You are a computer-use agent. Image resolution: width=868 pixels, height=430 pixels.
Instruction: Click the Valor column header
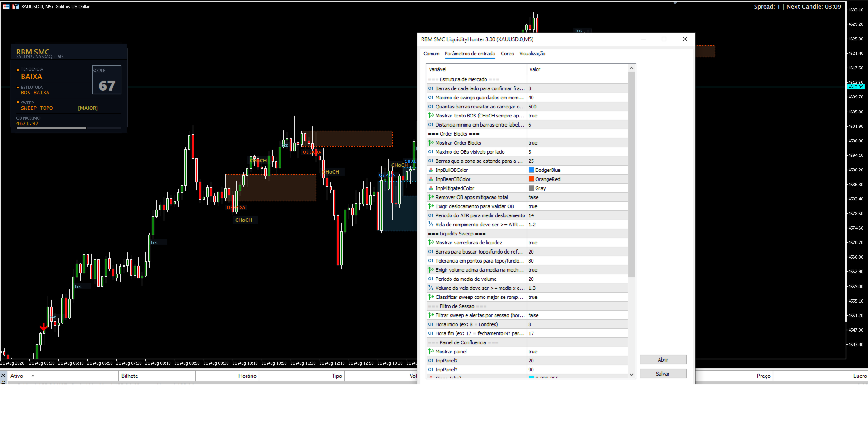coord(577,69)
